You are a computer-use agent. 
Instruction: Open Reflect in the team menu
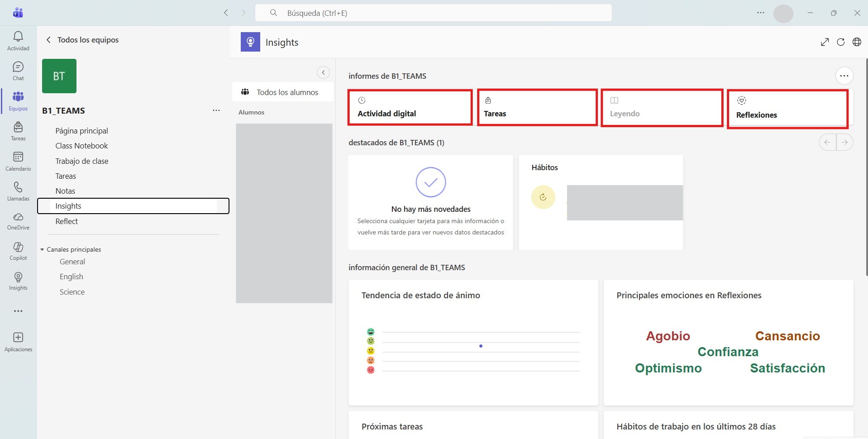pyautogui.click(x=67, y=221)
